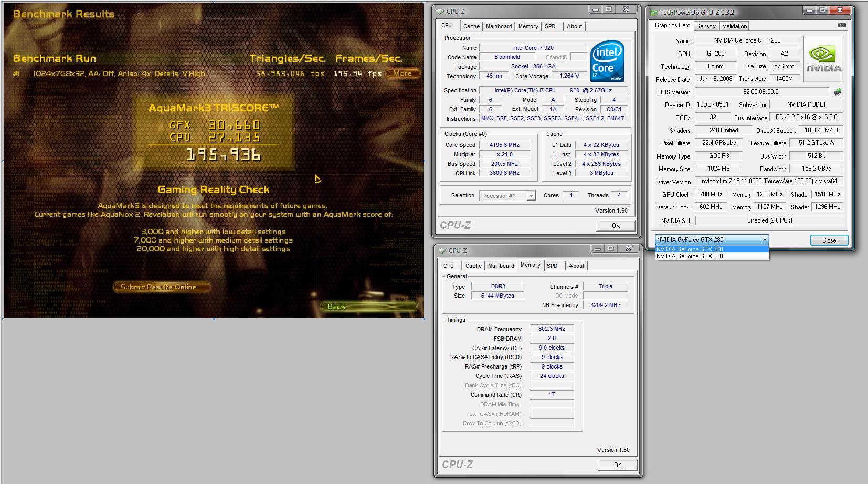Open Cache tab in bottom CPU-Z window
The image size is (868, 484).
[x=473, y=266]
